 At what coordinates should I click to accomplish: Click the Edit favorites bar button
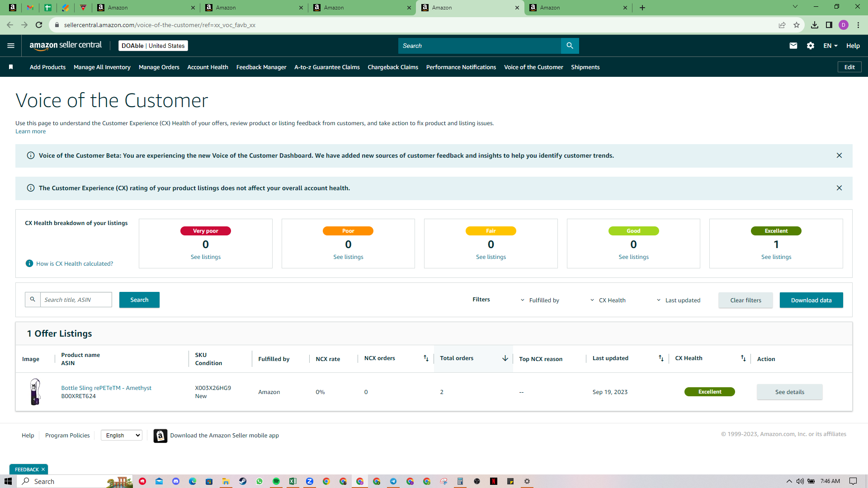pyautogui.click(x=849, y=67)
